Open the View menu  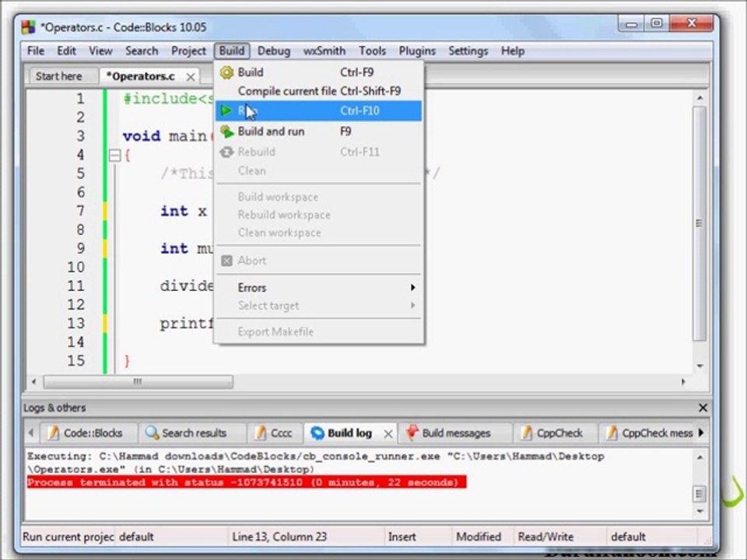point(100,51)
